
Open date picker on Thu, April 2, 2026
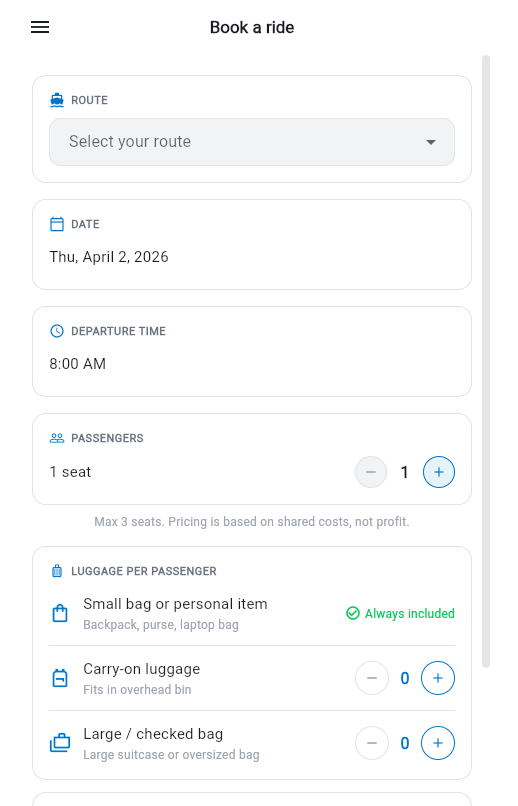pyautogui.click(x=109, y=257)
